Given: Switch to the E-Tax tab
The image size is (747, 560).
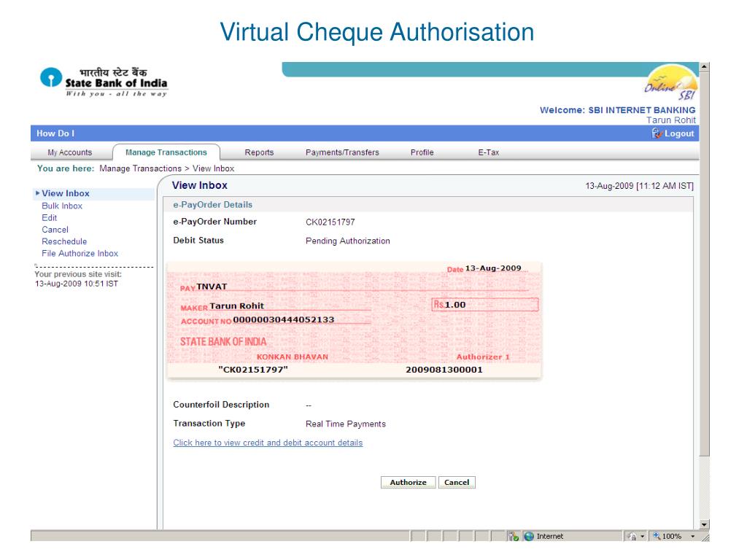Looking at the screenshot, I should (489, 152).
